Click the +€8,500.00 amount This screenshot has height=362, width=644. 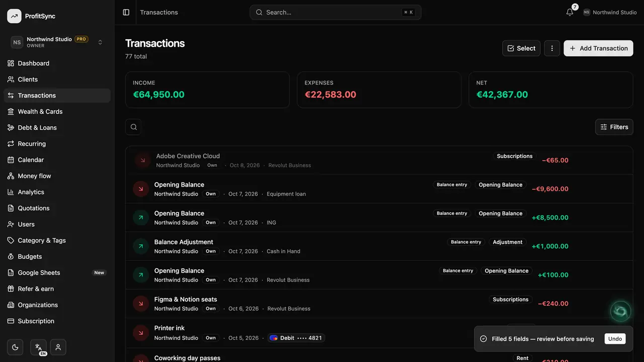pos(550,218)
